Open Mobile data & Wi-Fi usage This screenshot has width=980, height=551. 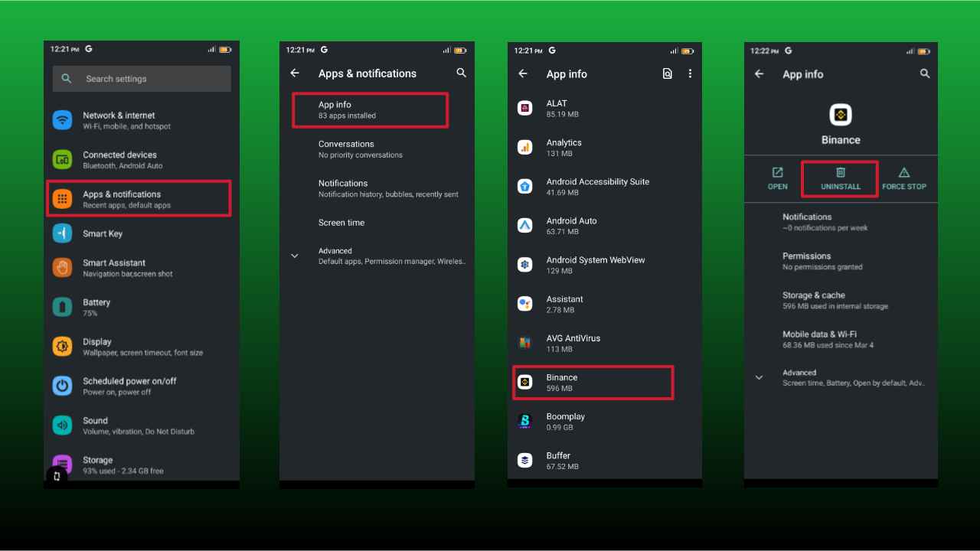click(x=841, y=339)
